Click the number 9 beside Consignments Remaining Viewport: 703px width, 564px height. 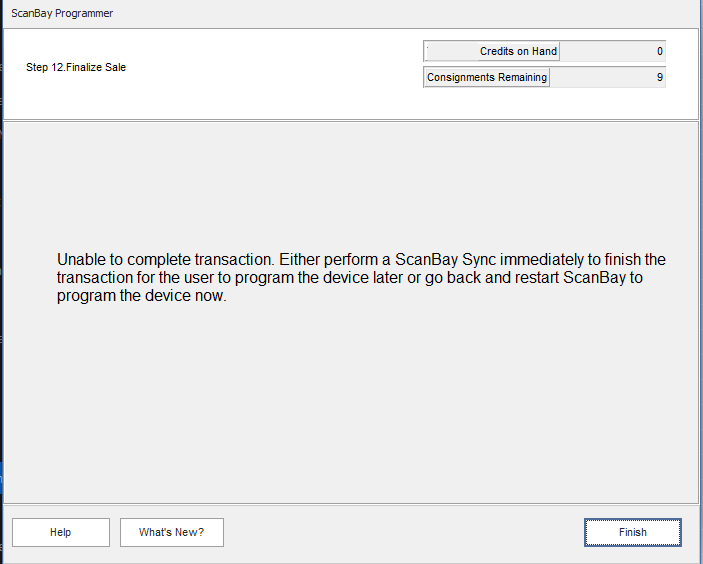pyautogui.click(x=660, y=77)
